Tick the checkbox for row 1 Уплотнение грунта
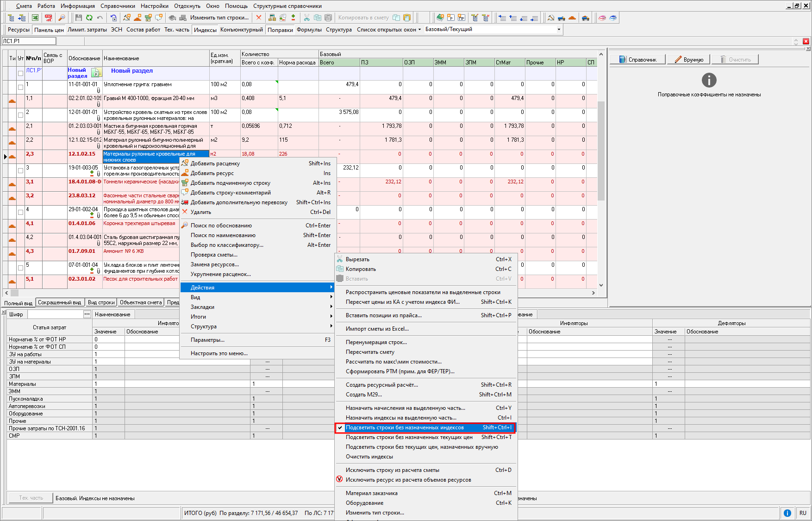The image size is (812, 521). click(20, 87)
